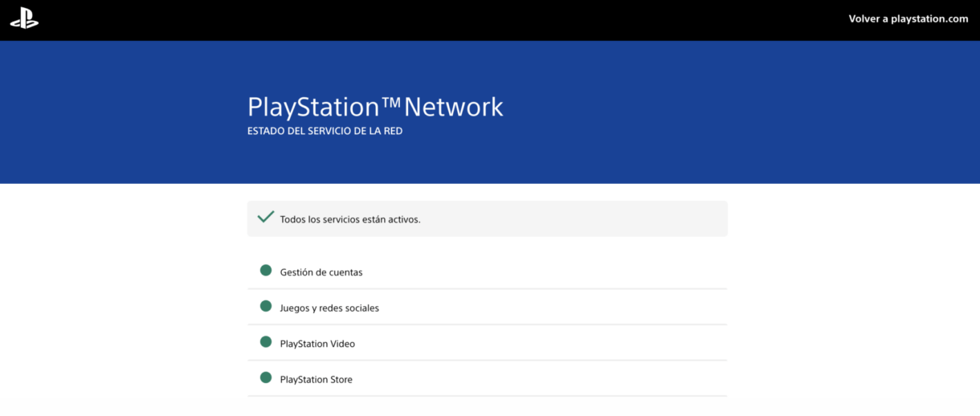Screen dimensions: 980x416
Task: Expand the 'PlayStation Store' service row
Action: pos(487,378)
